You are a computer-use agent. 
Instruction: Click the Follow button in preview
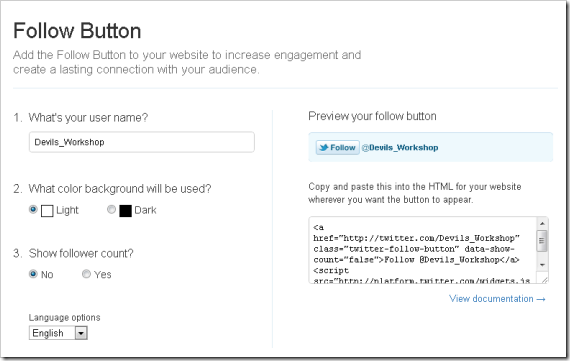pos(338,148)
